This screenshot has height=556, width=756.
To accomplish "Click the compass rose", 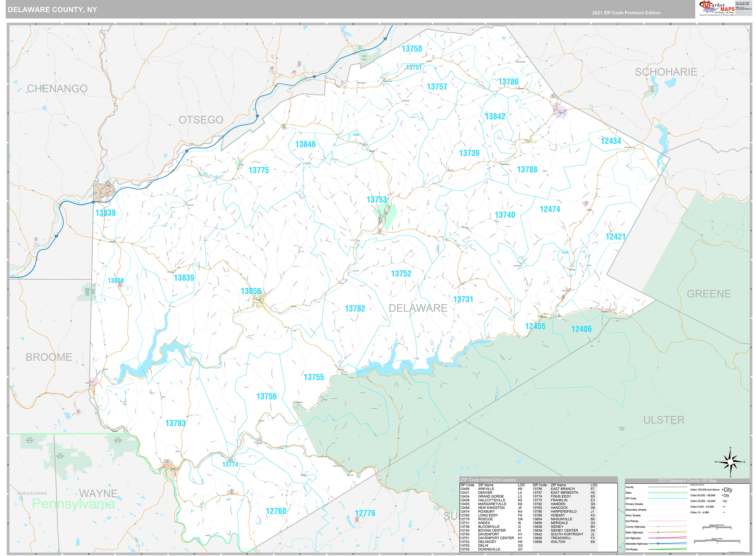I will pyautogui.click(x=730, y=462).
